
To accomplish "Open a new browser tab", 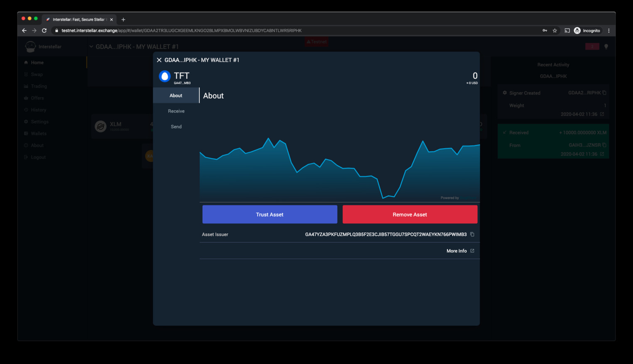I will (x=123, y=20).
